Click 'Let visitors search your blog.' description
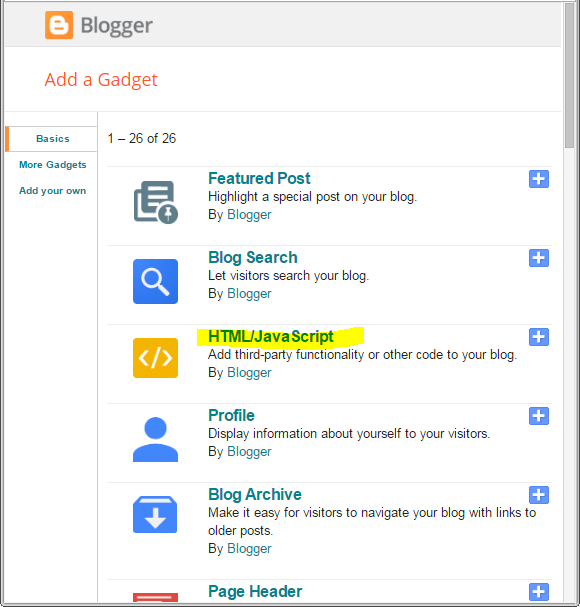Image resolution: width=580 pixels, height=607 pixels. pyautogui.click(x=288, y=276)
